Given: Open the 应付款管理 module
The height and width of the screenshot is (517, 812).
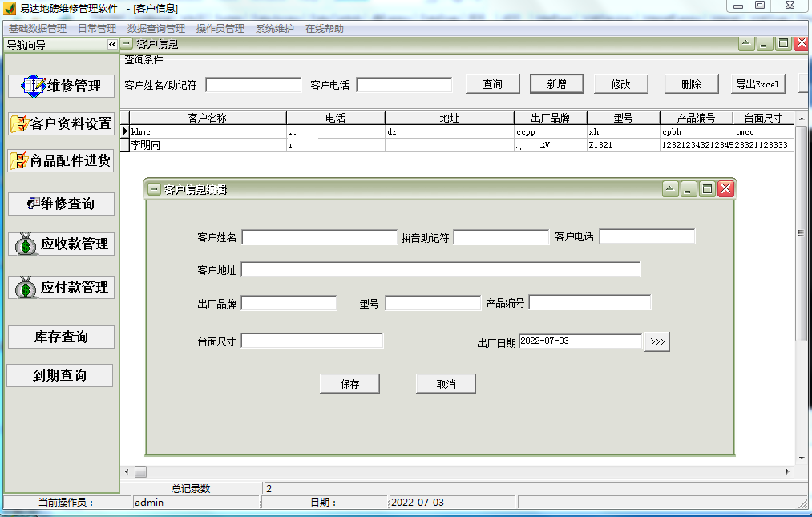Looking at the screenshot, I should pos(61,286).
